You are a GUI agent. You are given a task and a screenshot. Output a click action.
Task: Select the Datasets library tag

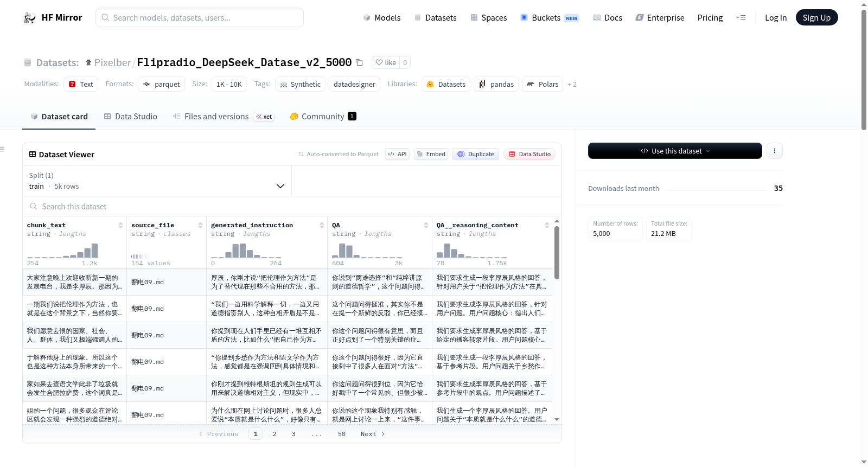click(x=446, y=84)
